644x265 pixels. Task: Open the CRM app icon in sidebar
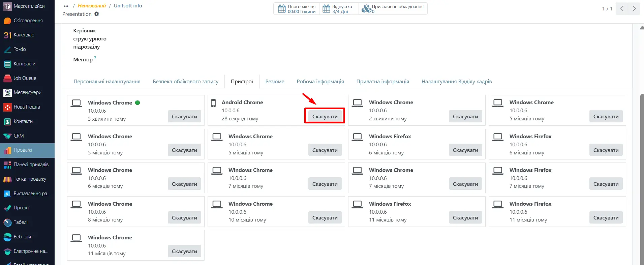7,136
